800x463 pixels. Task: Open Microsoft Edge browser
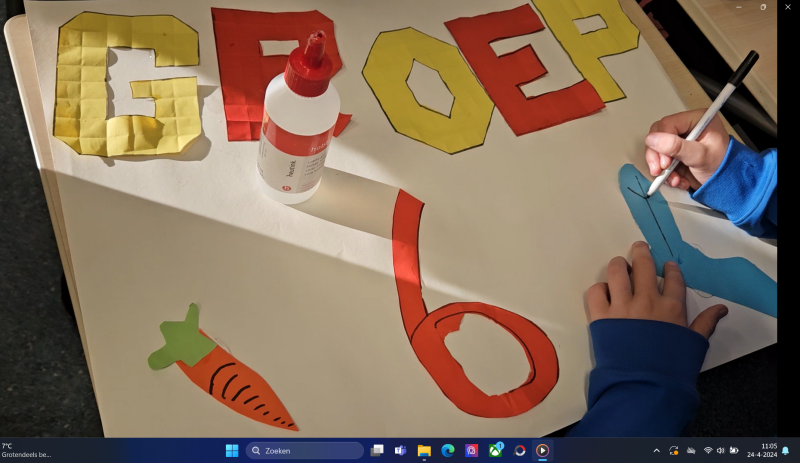pos(448,451)
